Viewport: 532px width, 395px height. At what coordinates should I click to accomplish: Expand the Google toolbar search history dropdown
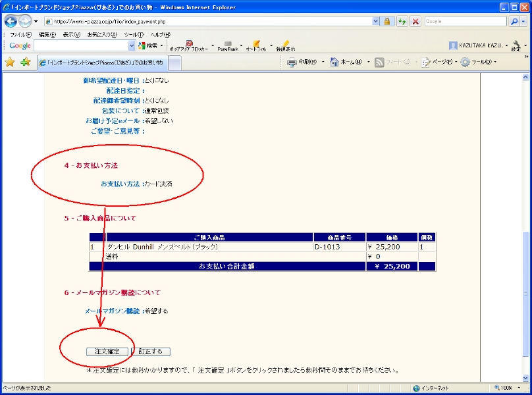pyautogui.click(x=132, y=45)
